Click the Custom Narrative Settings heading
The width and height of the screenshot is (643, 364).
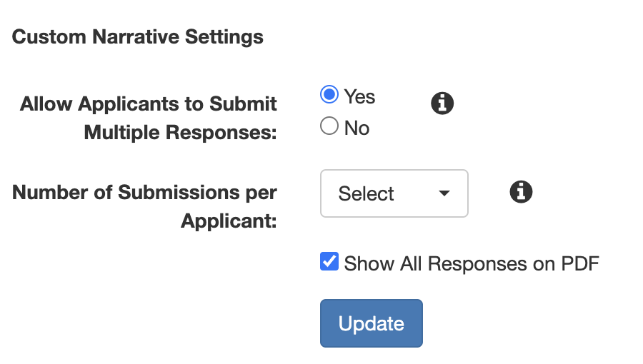click(137, 37)
